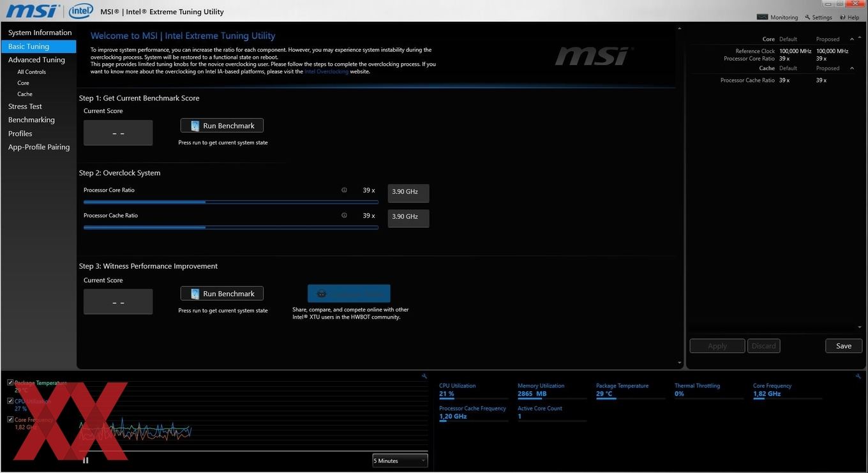Collapse the Cache section chevron
This screenshot has width=868, height=473.
click(x=851, y=68)
